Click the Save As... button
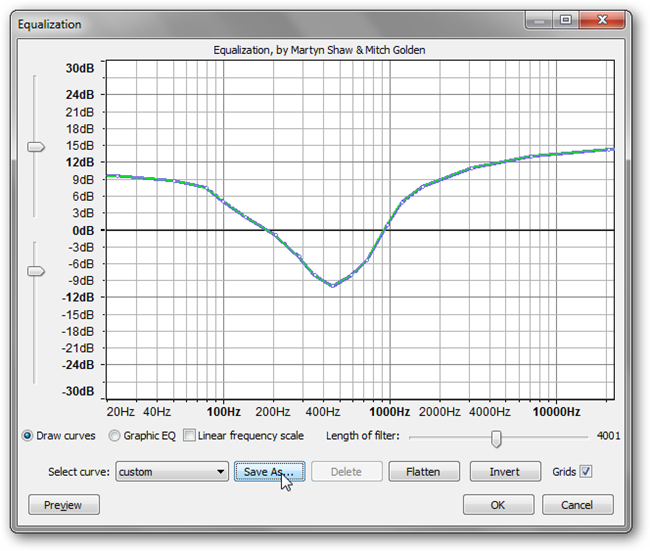Screen dimensions: 650x551 click(x=269, y=472)
